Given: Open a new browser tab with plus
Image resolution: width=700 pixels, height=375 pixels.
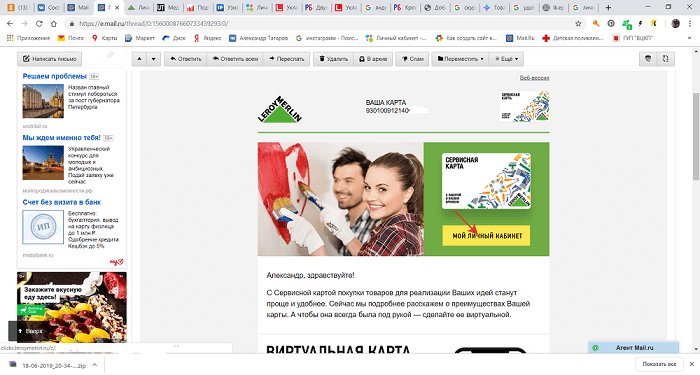Looking at the screenshot, I should [x=608, y=7].
